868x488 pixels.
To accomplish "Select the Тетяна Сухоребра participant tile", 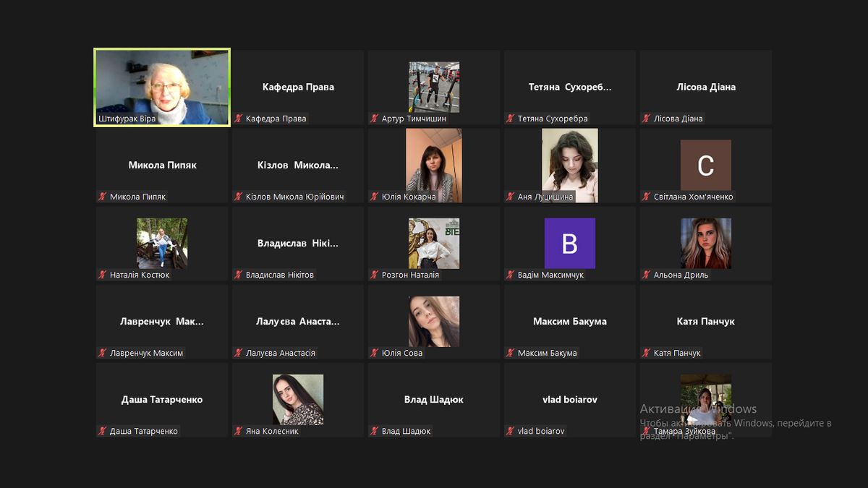I will click(x=569, y=87).
